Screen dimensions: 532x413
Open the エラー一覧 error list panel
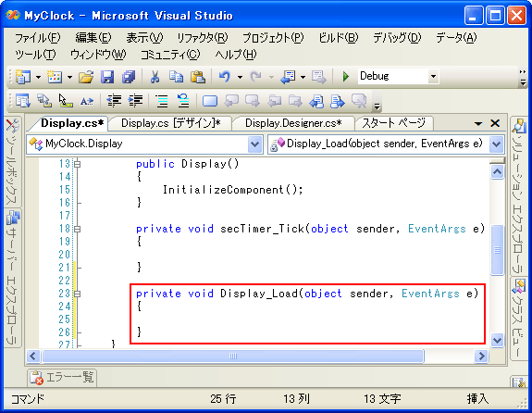pyautogui.click(x=62, y=377)
